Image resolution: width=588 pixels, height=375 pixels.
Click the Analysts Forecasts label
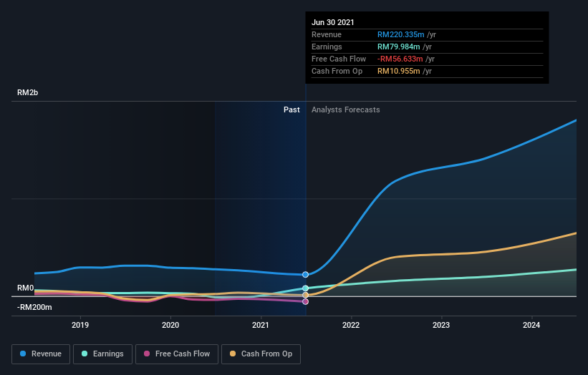(x=345, y=109)
